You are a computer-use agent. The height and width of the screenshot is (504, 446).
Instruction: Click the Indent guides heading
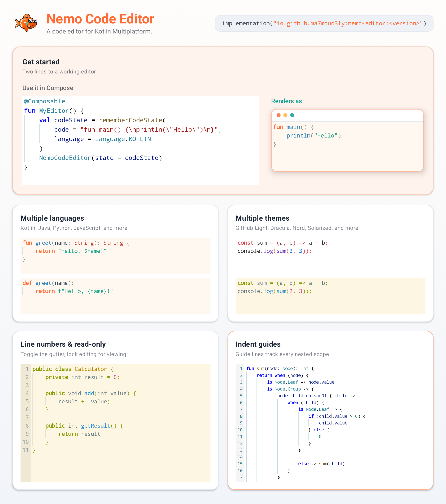[x=258, y=344]
